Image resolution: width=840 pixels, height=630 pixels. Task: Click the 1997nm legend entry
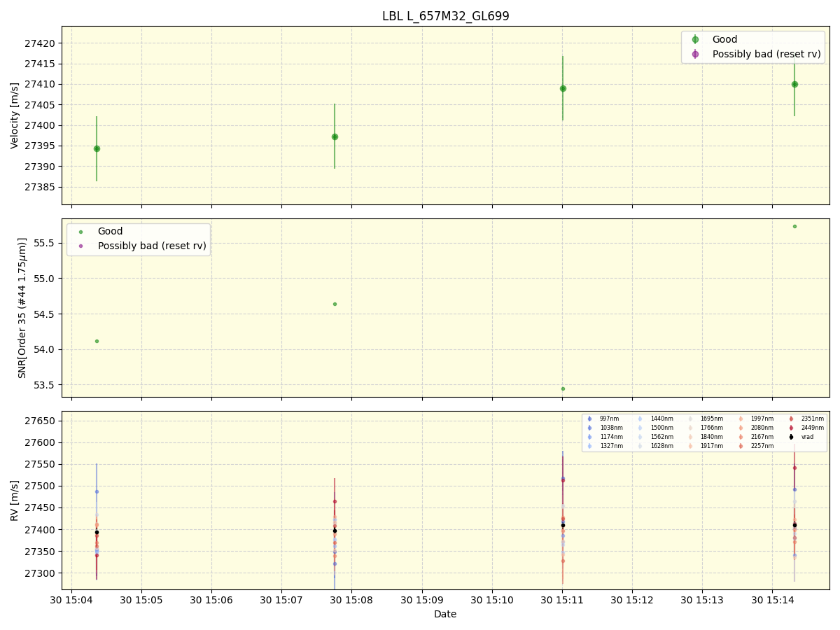pos(756,419)
